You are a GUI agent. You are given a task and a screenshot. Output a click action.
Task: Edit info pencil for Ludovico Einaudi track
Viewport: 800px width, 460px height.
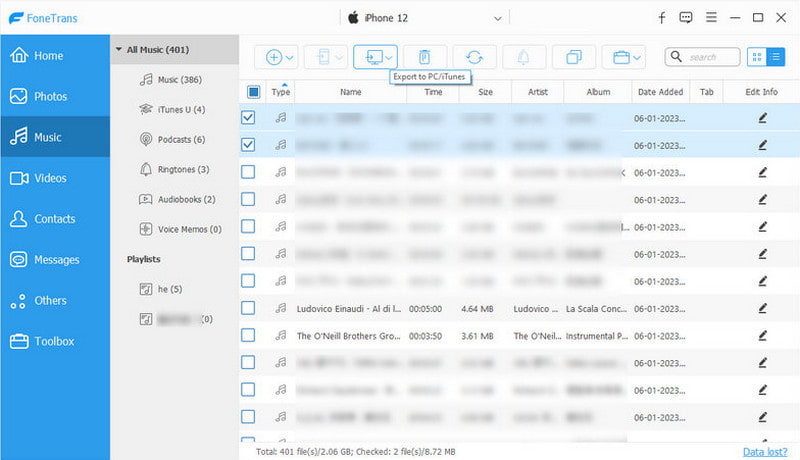click(x=762, y=308)
